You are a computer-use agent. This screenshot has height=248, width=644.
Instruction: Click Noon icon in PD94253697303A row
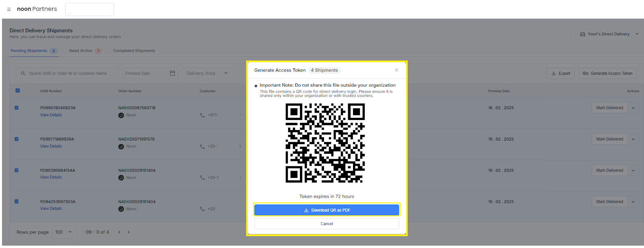(121, 209)
